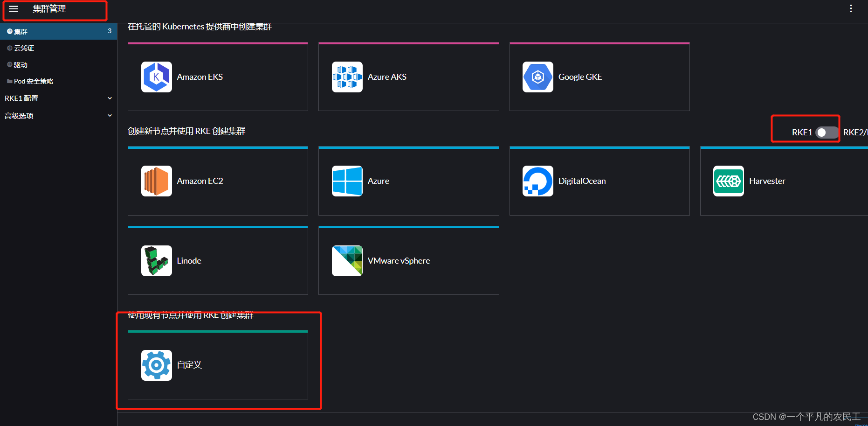Viewport: 868px width, 426px height.
Task: Click the Azure AKS logo icon
Action: tap(347, 77)
